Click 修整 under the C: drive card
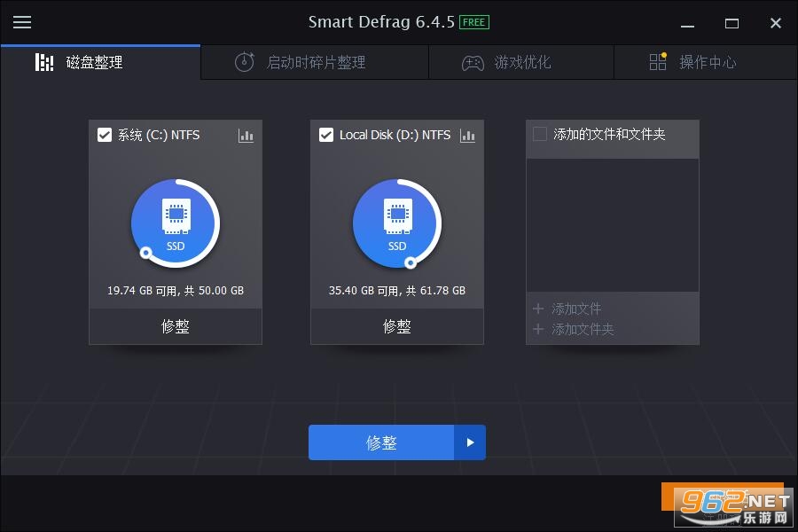Screen dimensions: 798x532 (x=176, y=326)
